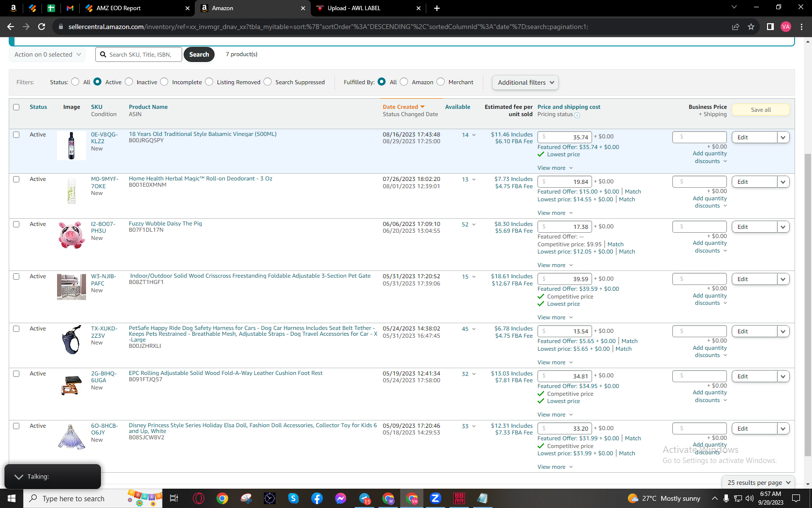Open Edit dropdown arrow for Fuzzy Wubble

783,227
